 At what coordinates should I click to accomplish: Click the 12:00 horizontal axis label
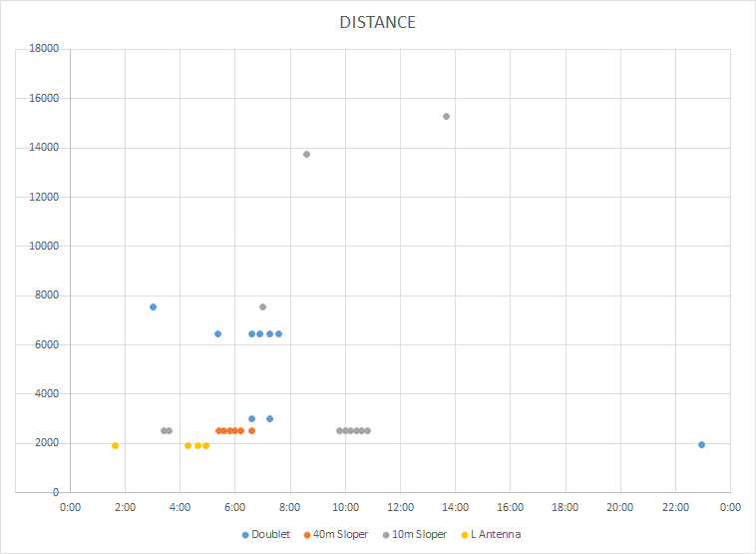click(x=400, y=508)
